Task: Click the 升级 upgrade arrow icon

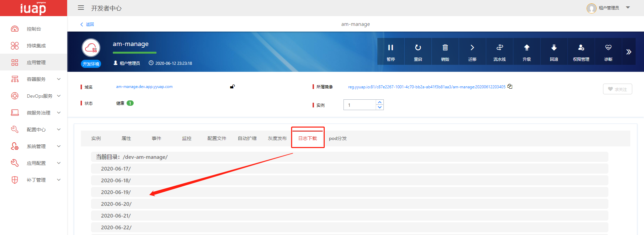Action: 526,48
